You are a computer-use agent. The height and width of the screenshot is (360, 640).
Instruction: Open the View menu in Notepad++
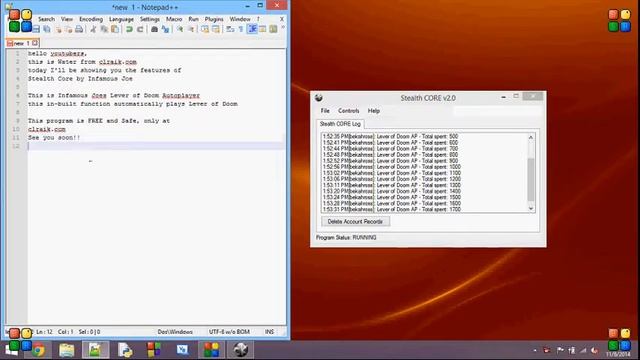pyautogui.click(x=67, y=19)
